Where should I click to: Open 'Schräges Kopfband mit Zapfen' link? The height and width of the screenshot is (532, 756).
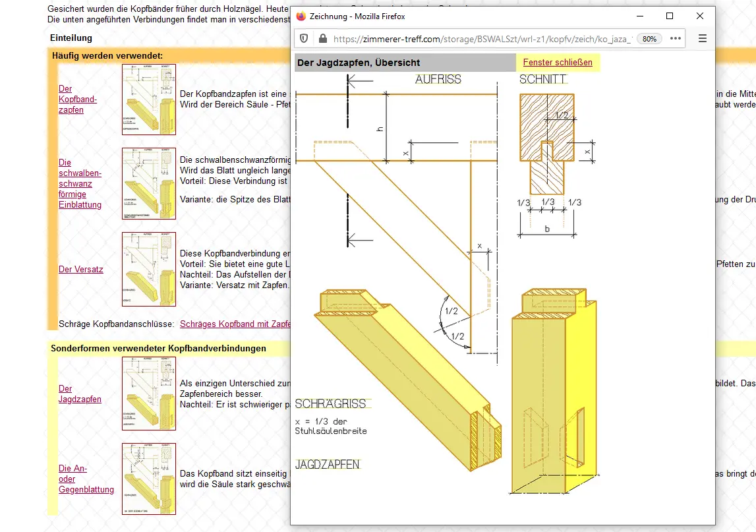[235, 324]
